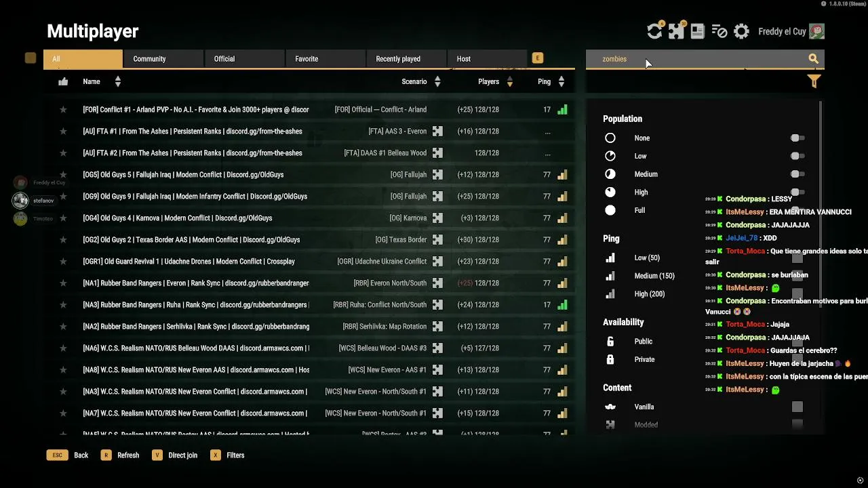Click the Private closed-lock icon
The width and height of the screenshot is (868, 488).
[610, 359]
